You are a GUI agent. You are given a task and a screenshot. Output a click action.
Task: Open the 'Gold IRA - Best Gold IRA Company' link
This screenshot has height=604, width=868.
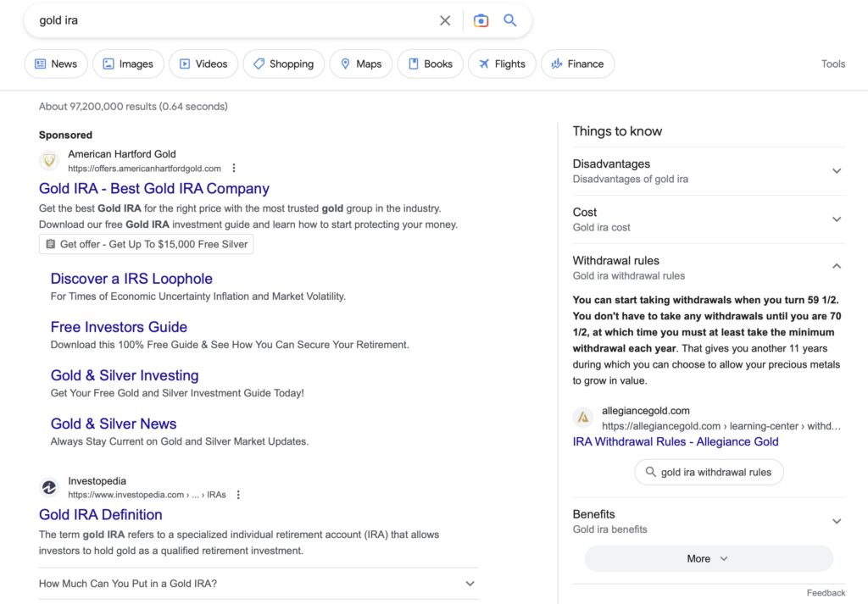(x=153, y=188)
